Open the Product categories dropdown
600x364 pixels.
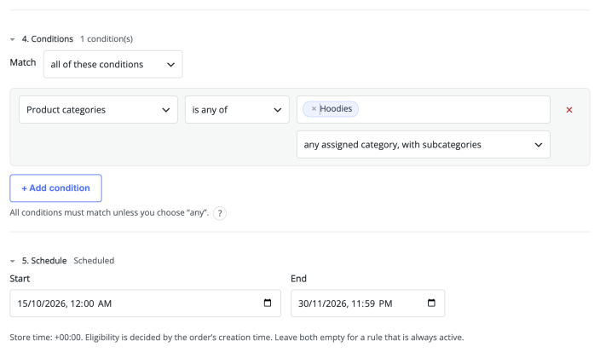(x=98, y=110)
